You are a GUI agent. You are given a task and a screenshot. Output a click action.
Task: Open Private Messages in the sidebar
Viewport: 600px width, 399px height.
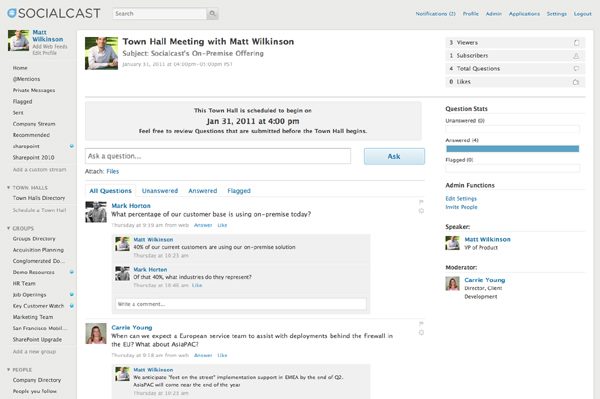[x=34, y=90]
